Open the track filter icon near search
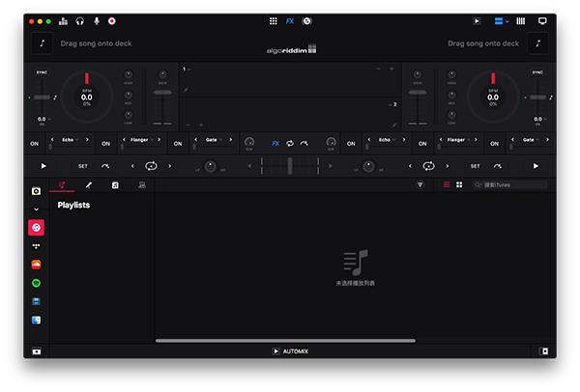The image size is (580, 392). [x=420, y=184]
